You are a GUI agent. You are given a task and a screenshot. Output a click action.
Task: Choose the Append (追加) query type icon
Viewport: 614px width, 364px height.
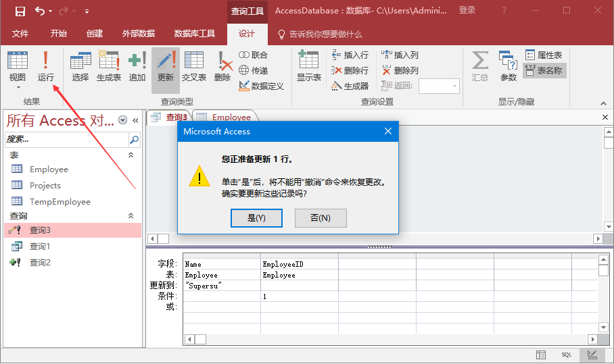click(137, 66)
